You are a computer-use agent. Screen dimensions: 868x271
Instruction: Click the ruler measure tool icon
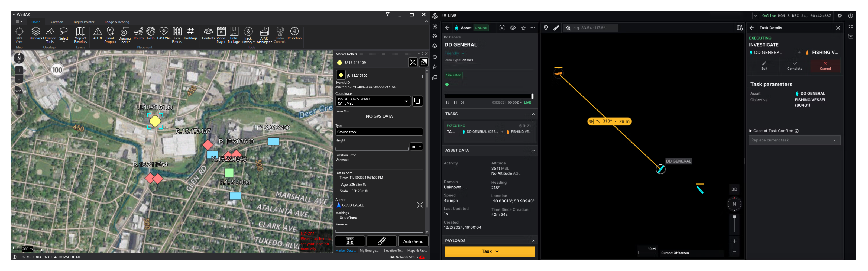click(556, 28)
